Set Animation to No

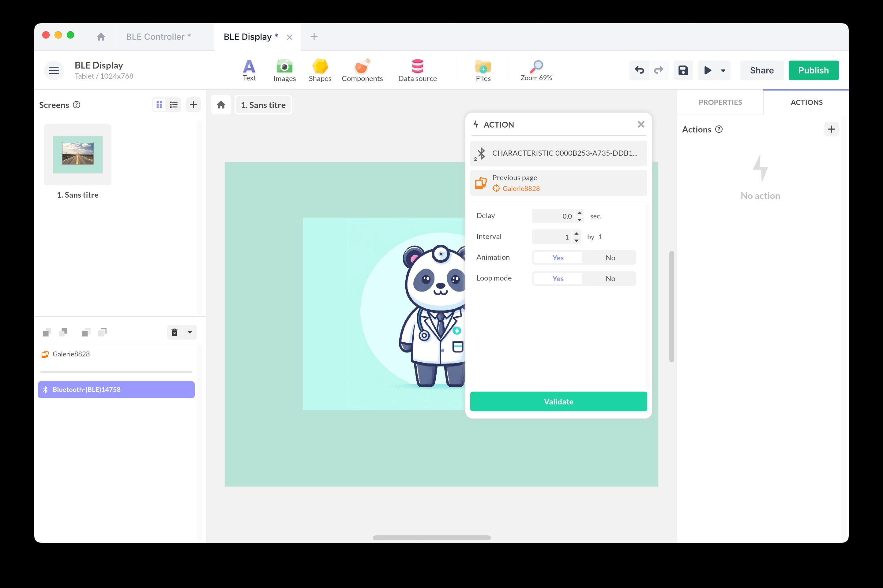pos(610,258)
